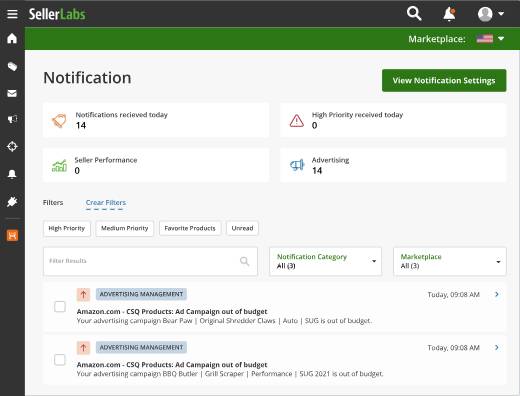The height and width of the screenshot is (396, 520).
Task: Check the Bear Paw campaign notification checkbox
Action: 60,307
